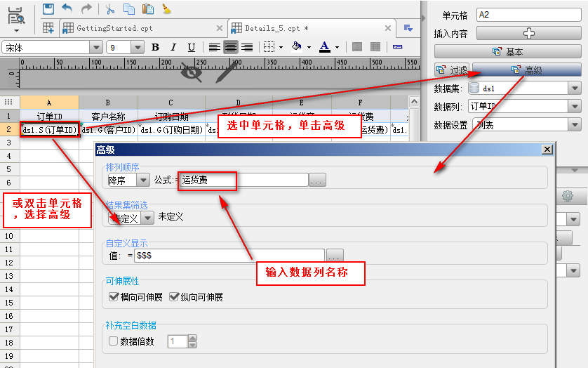Edit the 公式 field 运货费
This screenshot has width=588, height=368.
(244, 180)
